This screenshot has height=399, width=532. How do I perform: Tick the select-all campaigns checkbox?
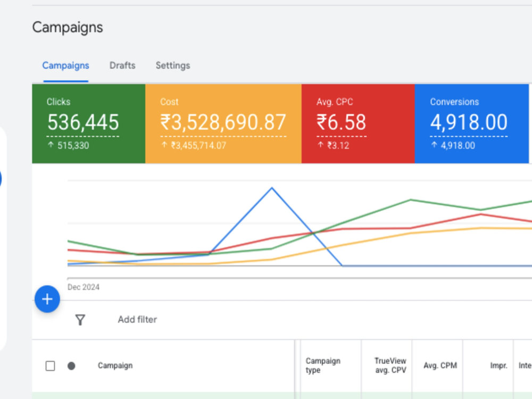pyautogui.click(x=50, y=366)
